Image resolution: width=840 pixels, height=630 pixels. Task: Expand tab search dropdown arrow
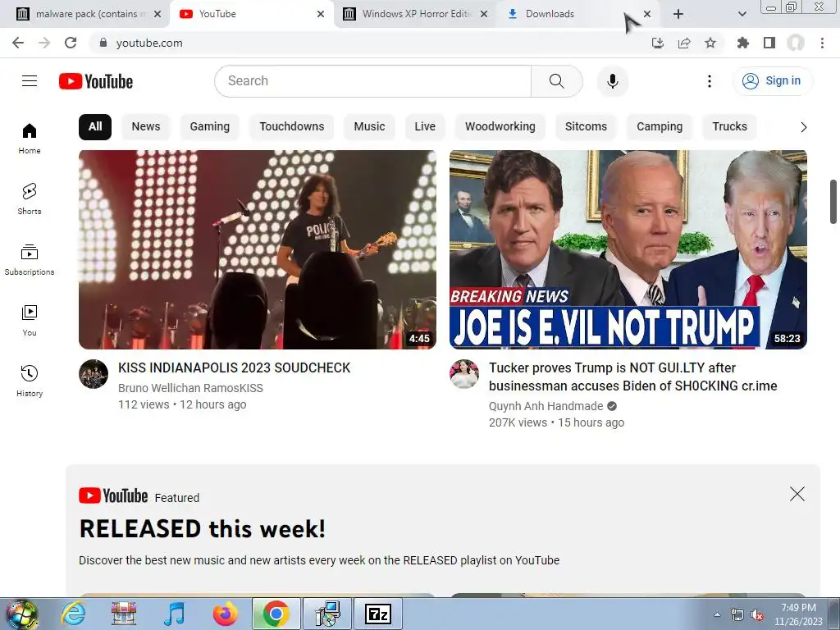point(742,14)
